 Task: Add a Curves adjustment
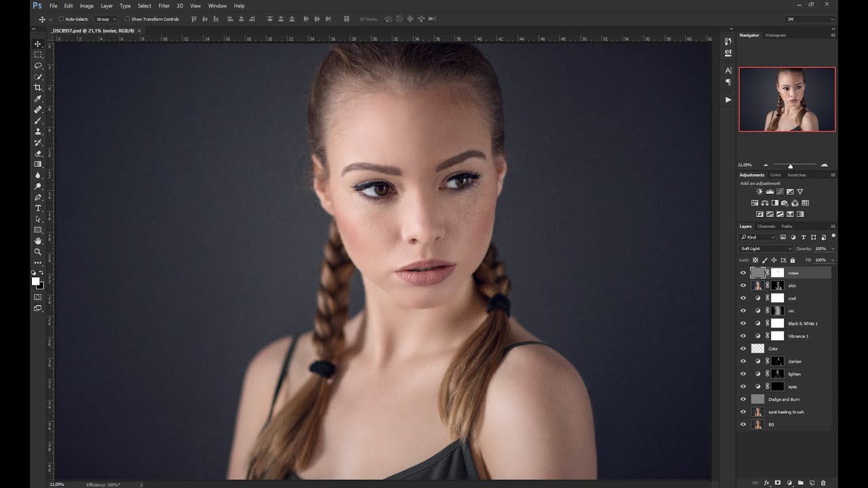[780, 192]
